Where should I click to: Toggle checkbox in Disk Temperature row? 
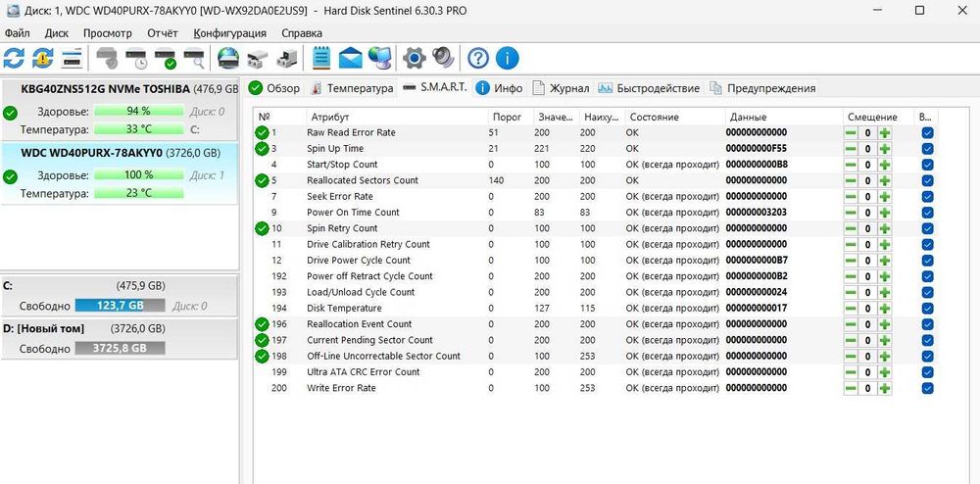(x=927, y=308)
